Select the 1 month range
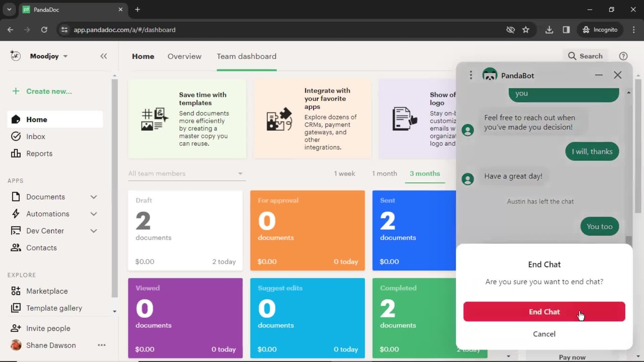This screenshot has height=362, width=644. point(384,174)
